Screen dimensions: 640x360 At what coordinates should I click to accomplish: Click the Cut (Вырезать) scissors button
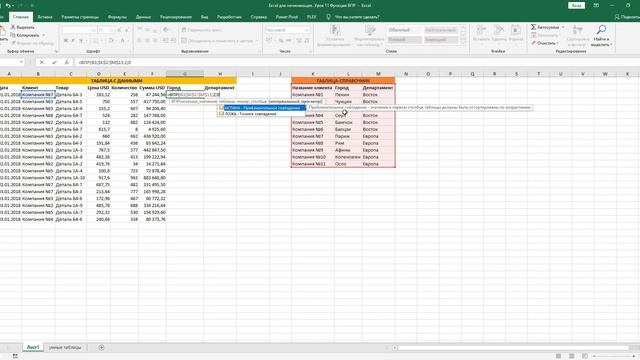point(22,27)
